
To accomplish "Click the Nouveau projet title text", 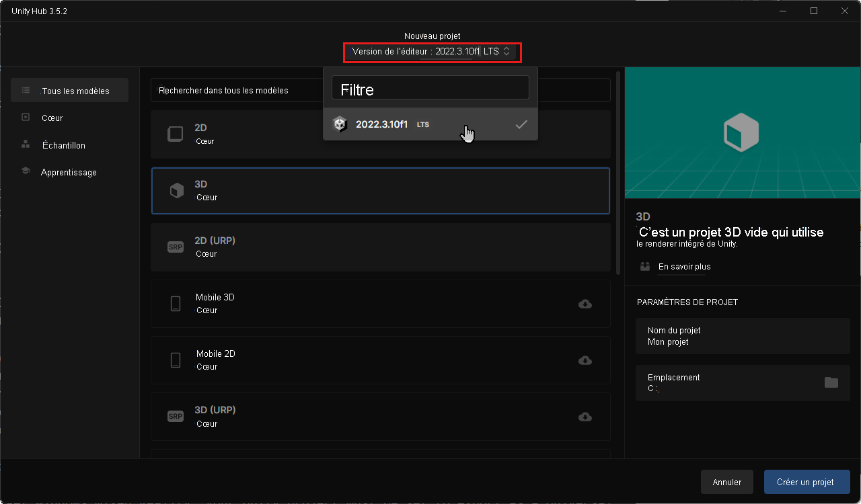I will tap(432, 36).
